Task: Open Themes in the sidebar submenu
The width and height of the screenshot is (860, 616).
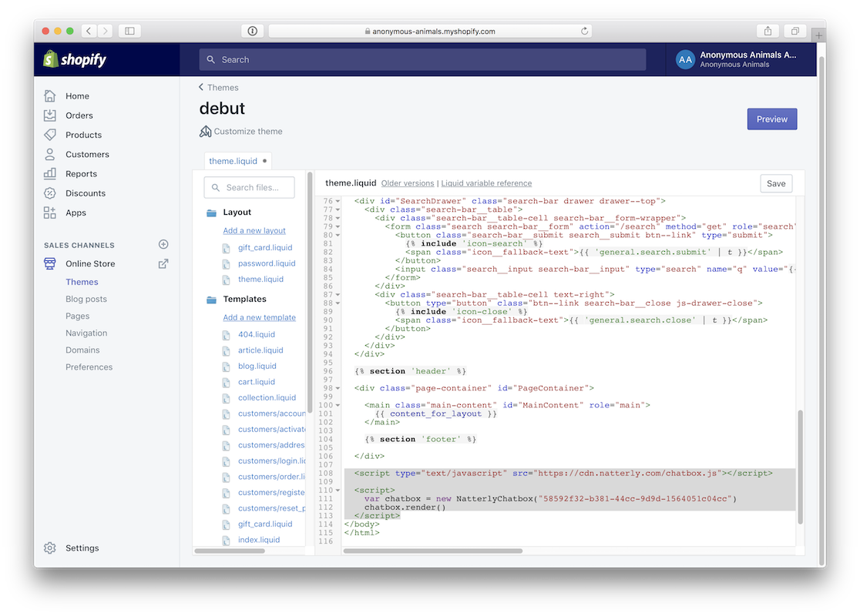Action: click(82, 282)
